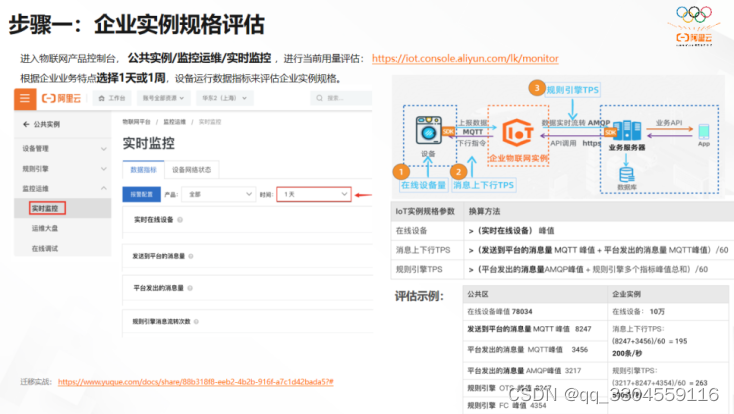Click the 业务服务器 label in diagram
This screenshot has height=414, width=734.
coord(627,148)
